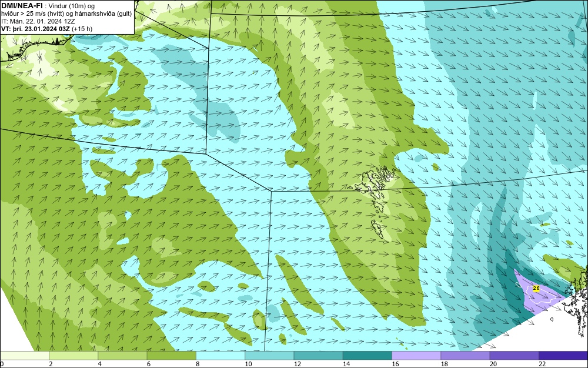Image resolution: width=588 pixels, height=368 pixels.
Task: Select the 12–14 m/s teal legend swatch
Action: pos(318,355)
